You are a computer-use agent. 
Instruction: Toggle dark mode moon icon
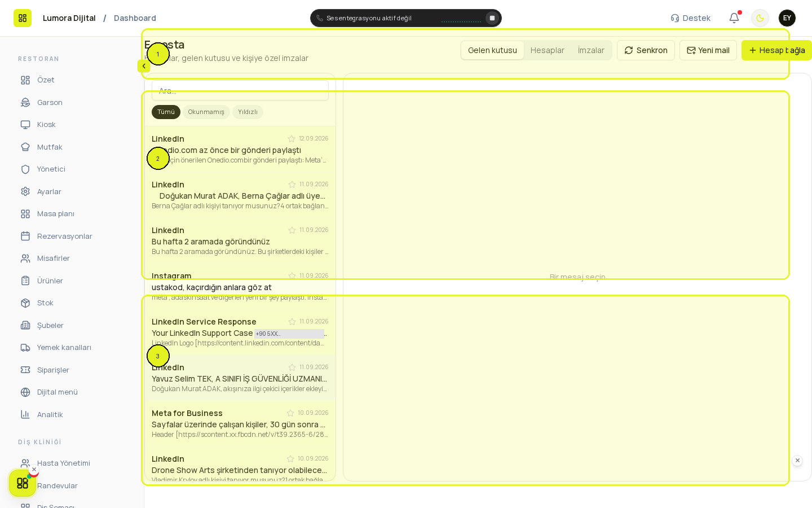(760, 18)
